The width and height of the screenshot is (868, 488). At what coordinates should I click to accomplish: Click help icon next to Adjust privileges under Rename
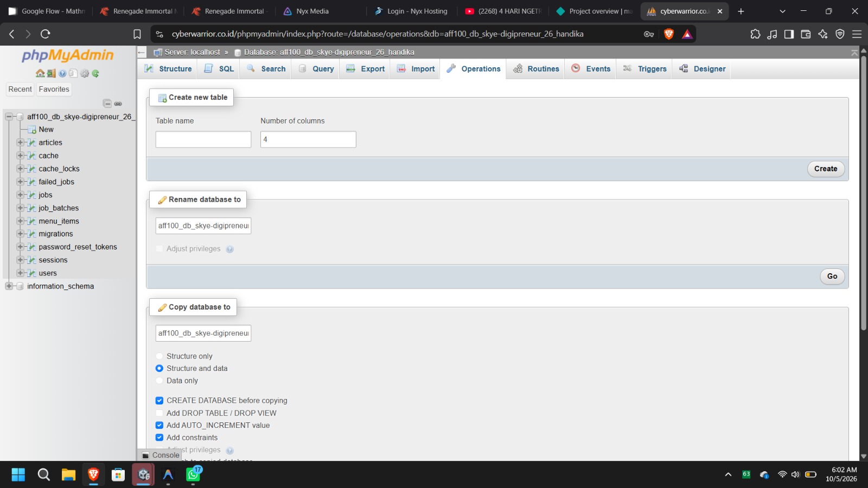(230, 249)
